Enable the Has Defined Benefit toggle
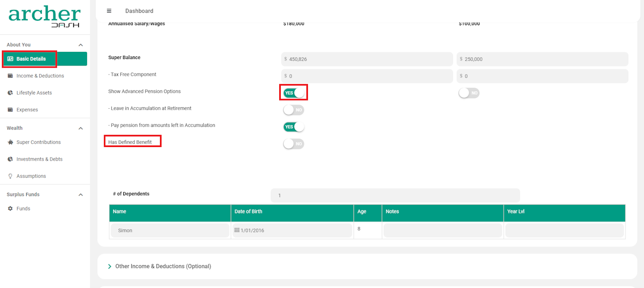The image size is (644, 288). coord(294,144)
